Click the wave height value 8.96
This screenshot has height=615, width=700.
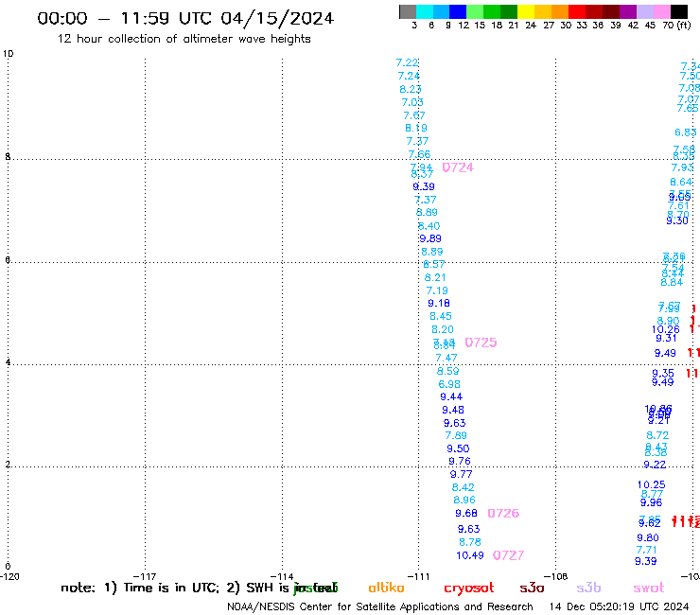pos(464,501)
